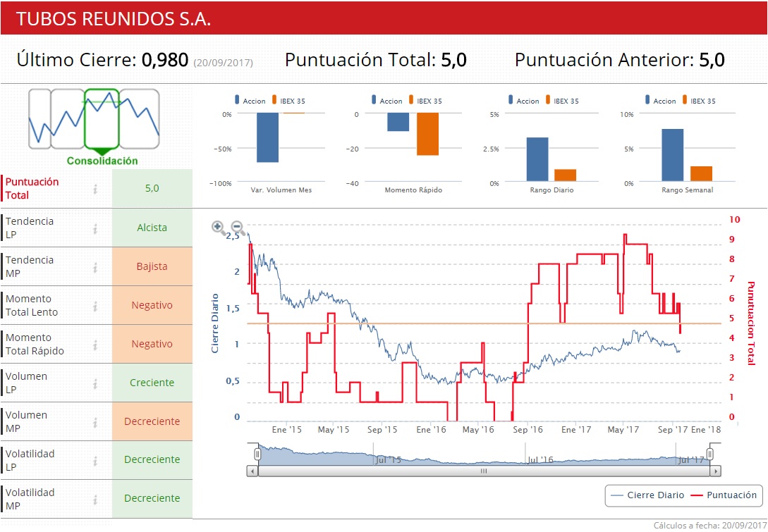The image size is (768, 532).
Task: Toggle IBEX 35 legend in Rango Semanal chart
Action: (699, 101)
